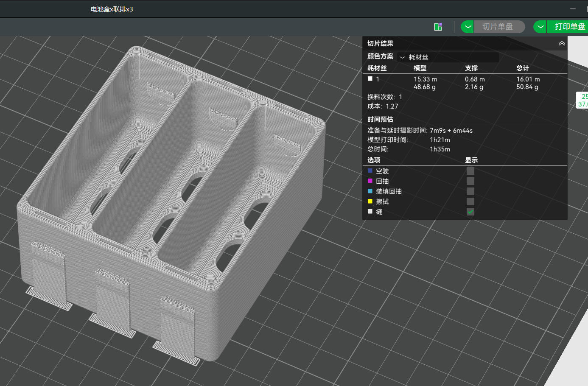Viewport: 588px width, 386px height.
Task: Click the 缝 option label
Action: (x=379, y=212)
